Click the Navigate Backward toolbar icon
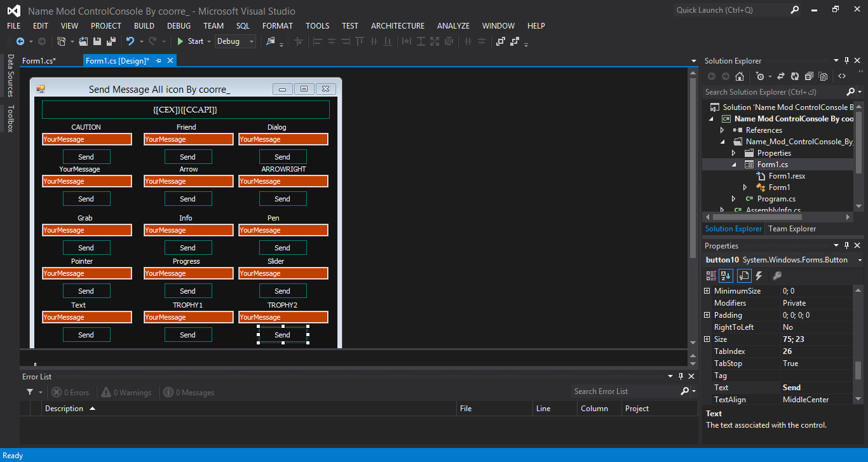The height and width of the screenshot is (462, 868). [x=20, y=41]
